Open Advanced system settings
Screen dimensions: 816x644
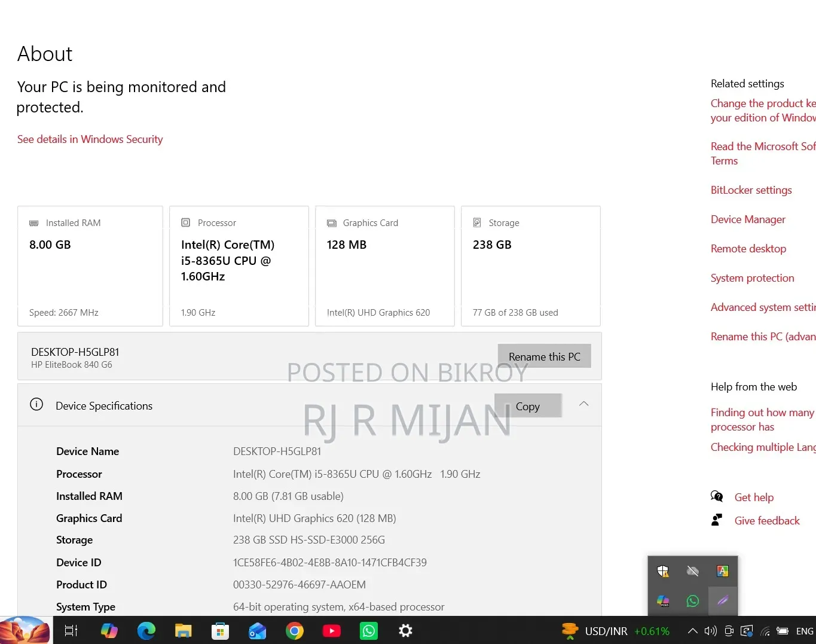point(763,307)
